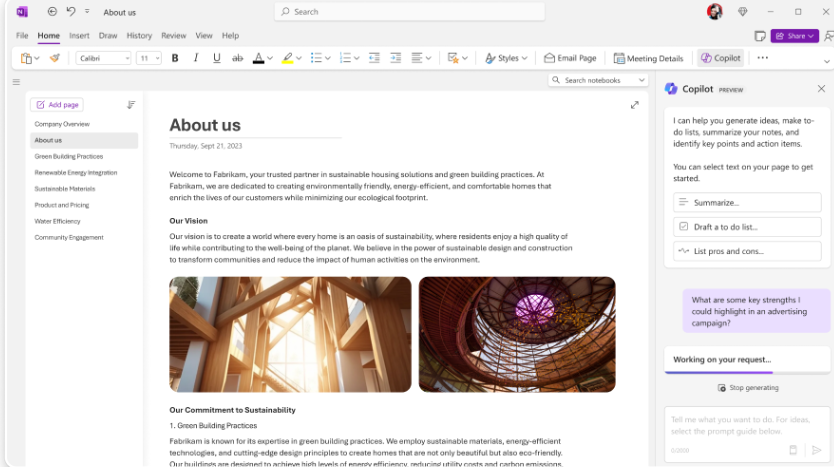This screenshot has width=834, height=467.
Task: Open the Water Efficiency page
Action: pos(57,221)
